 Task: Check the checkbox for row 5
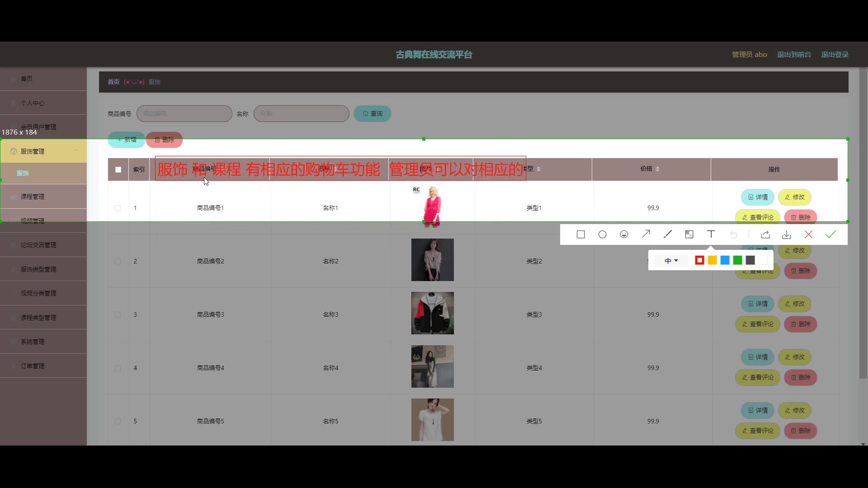118,422
